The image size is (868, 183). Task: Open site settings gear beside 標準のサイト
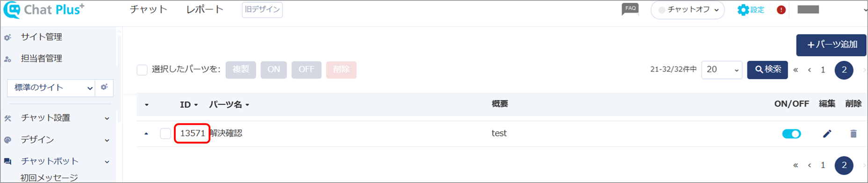coord(104,87)
